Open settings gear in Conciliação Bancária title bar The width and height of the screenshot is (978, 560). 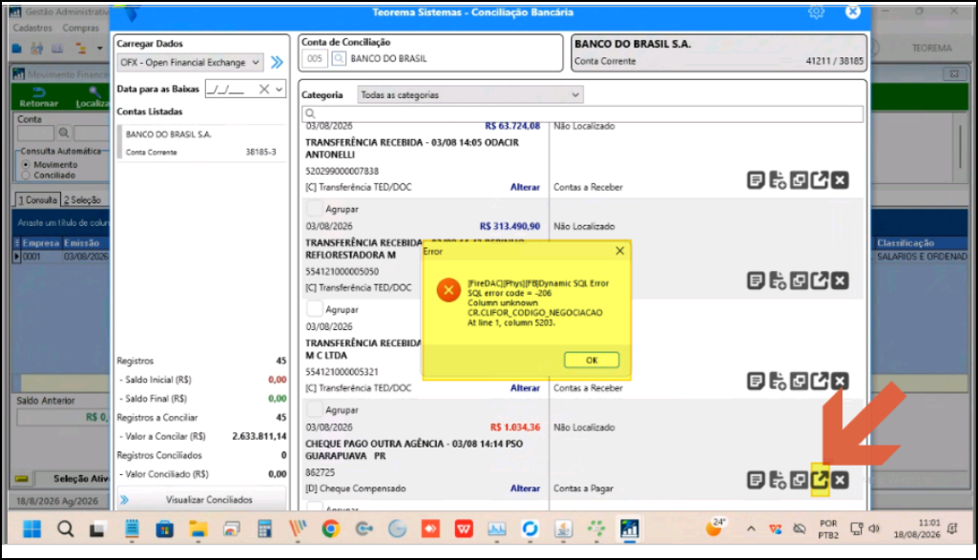point(816,11)
